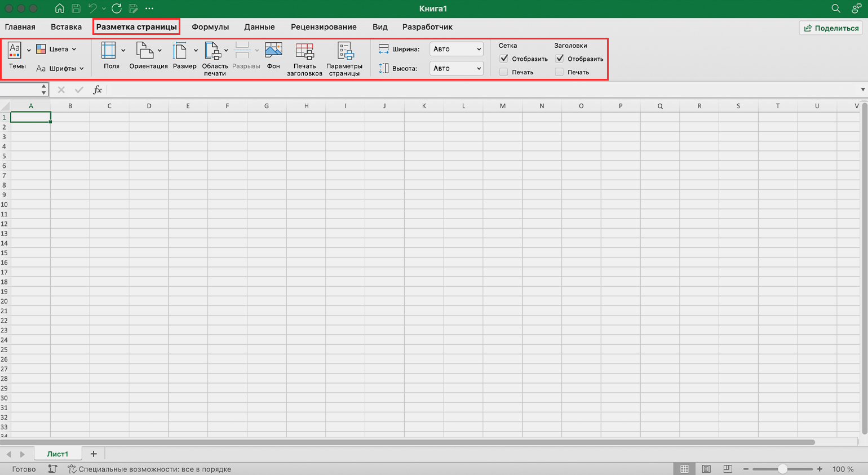Switch to the Формулы tab

(x=210, y=27)
